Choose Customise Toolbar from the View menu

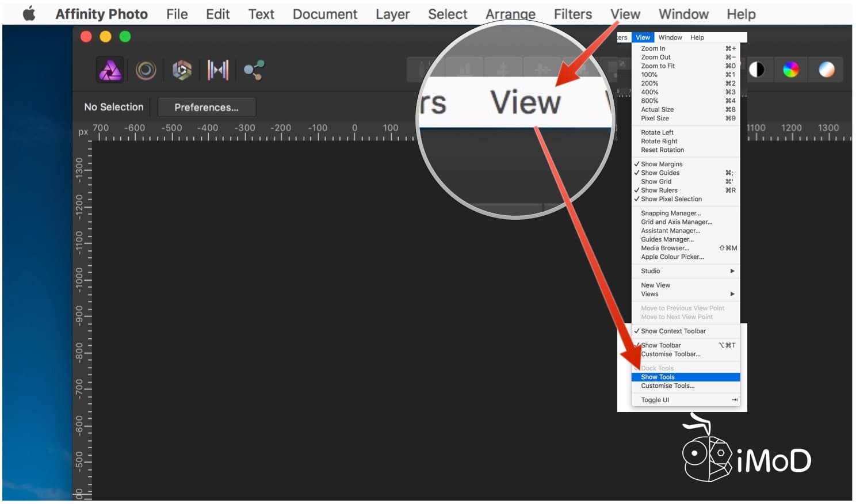(x=671, y=354)
